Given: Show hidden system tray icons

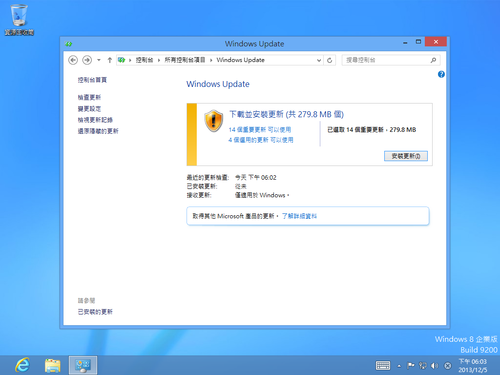Looking at the screenshot, I should pyautogui.click(x=399, y=366).
